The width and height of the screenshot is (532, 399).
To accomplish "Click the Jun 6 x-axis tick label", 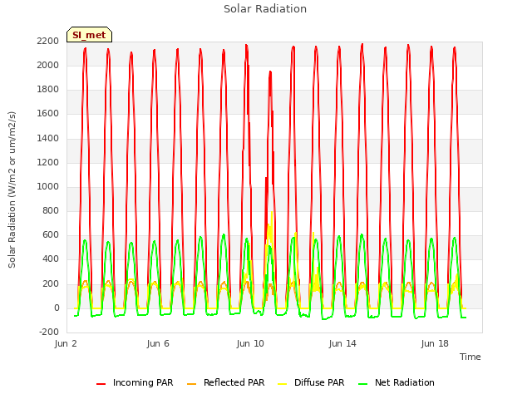I will pos(158,343).
